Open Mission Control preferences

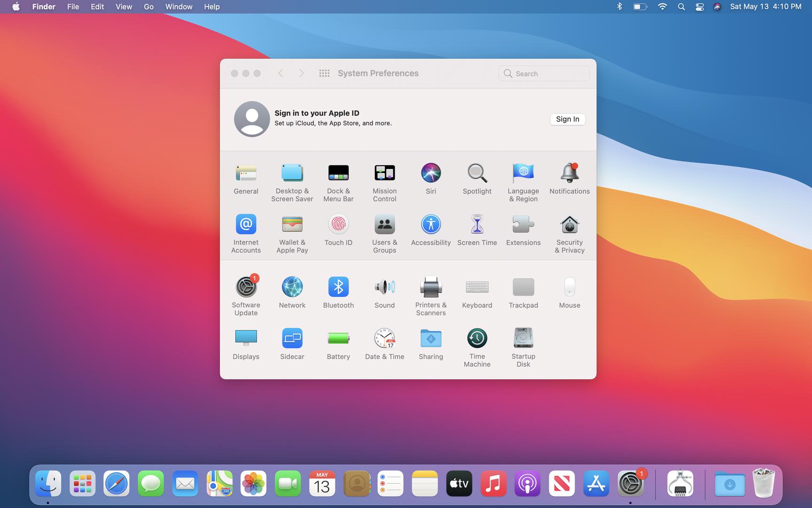coord(384,183)
